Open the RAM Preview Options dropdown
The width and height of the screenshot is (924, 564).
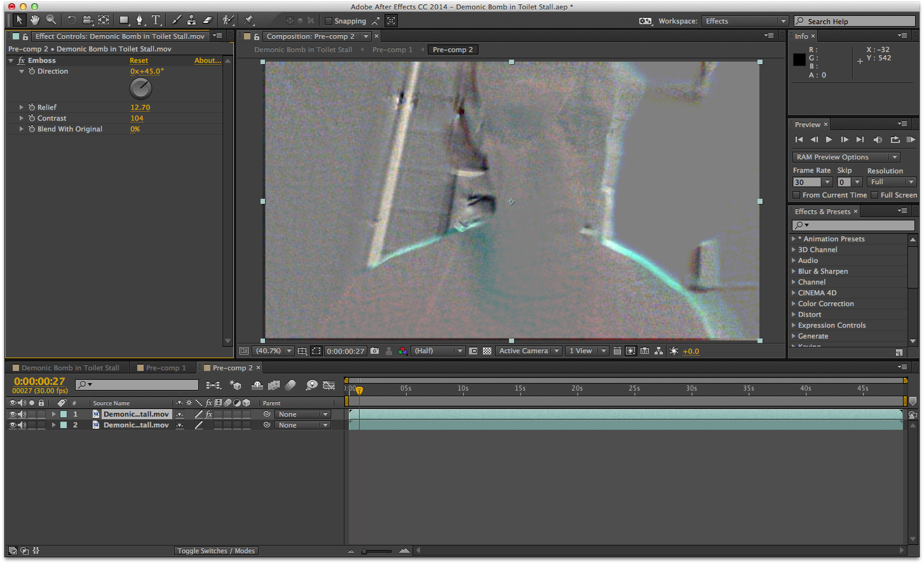click(846, 157)
